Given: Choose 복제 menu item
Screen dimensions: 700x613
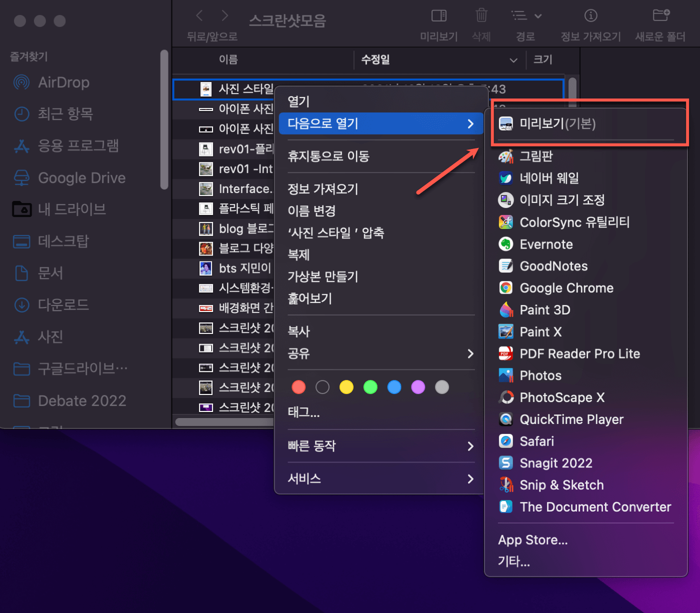Looking at the screenshot, I should click(x=381, y=255).
